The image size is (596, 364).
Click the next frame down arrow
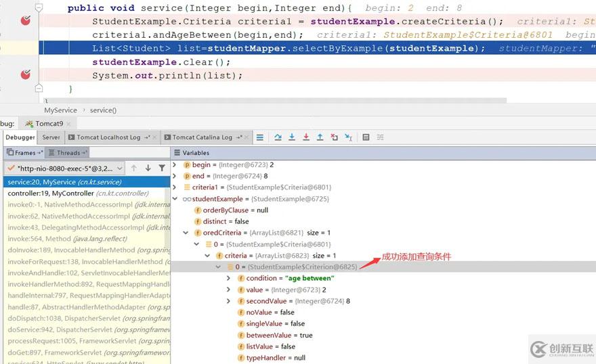point(148,168)
